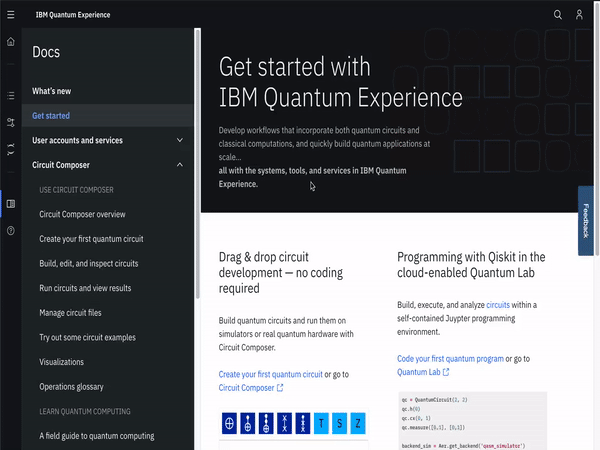Image resolution: width=600 pixels, height=450 pixels.
Task: Open Run circuits and view results
Action: coord(85,288)
